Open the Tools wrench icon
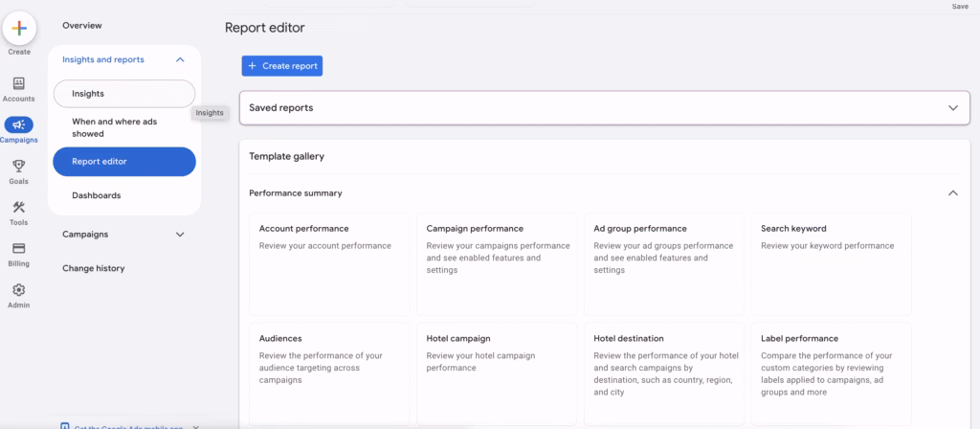Image resolution: width=980 pixels, height=429 pixels. pos(19,208)
